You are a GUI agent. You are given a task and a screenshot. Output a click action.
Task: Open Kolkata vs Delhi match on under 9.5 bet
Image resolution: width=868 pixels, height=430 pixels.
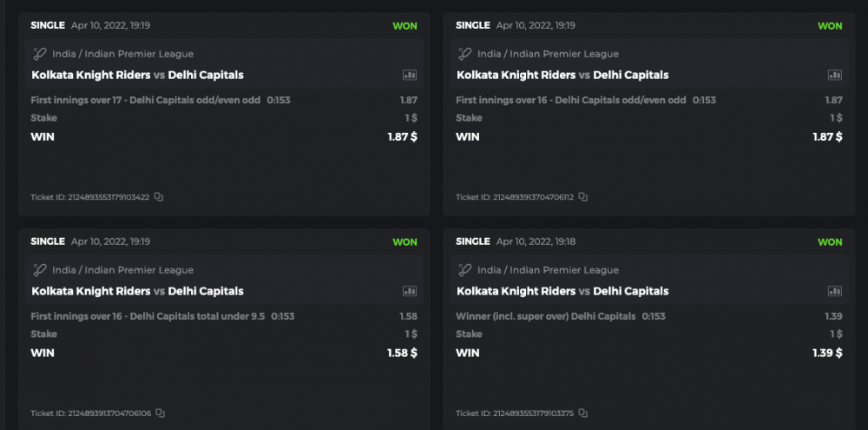pos(137,291)
